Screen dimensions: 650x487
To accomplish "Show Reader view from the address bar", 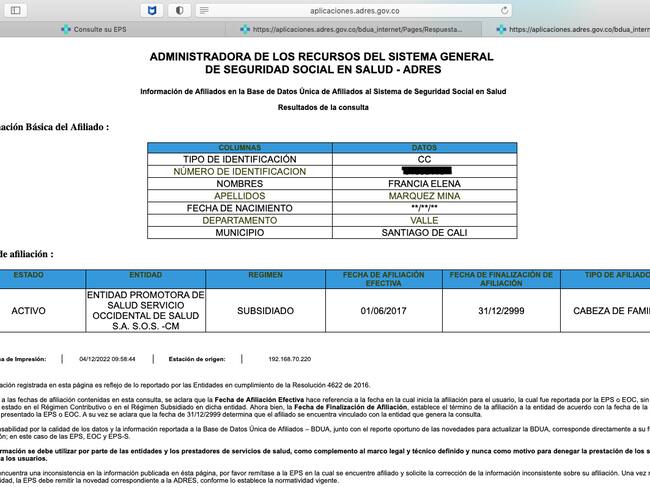I will pyautogui.click(x=206, y=9).
